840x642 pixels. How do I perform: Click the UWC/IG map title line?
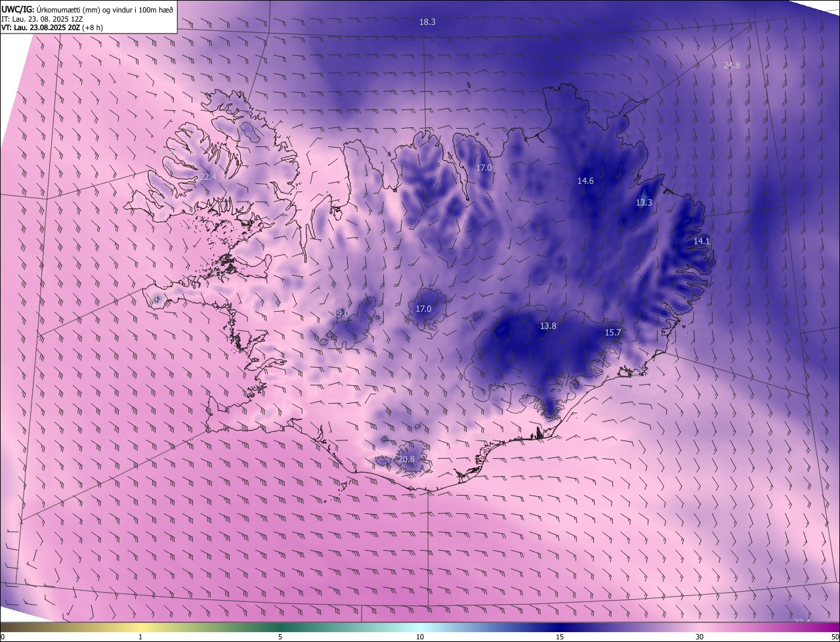click(x=87, y=9)
